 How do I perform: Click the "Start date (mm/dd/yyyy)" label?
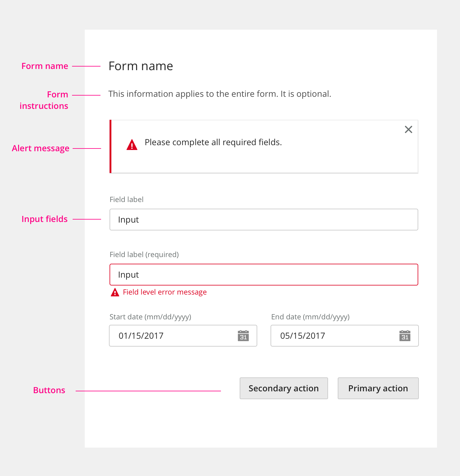pyautogui.click(x=150, y=317)
